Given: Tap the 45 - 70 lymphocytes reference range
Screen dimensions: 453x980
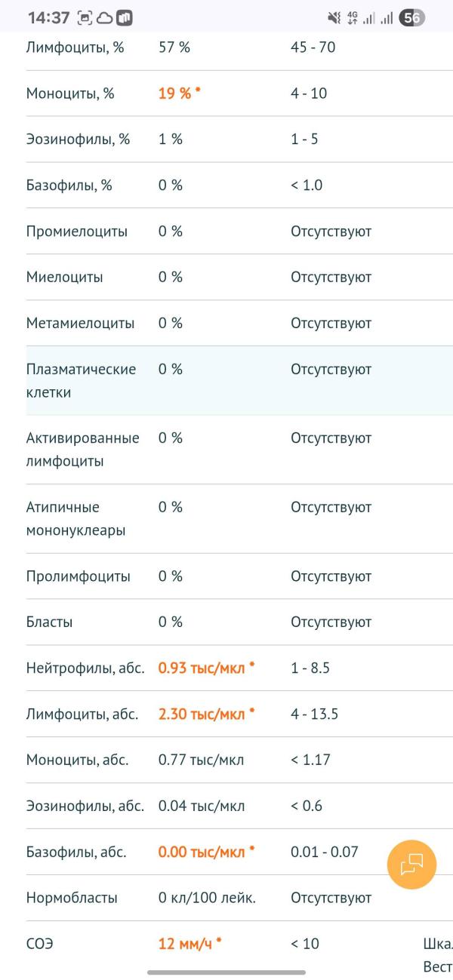Looking at the screenshot, I should [x=313, y=48].
